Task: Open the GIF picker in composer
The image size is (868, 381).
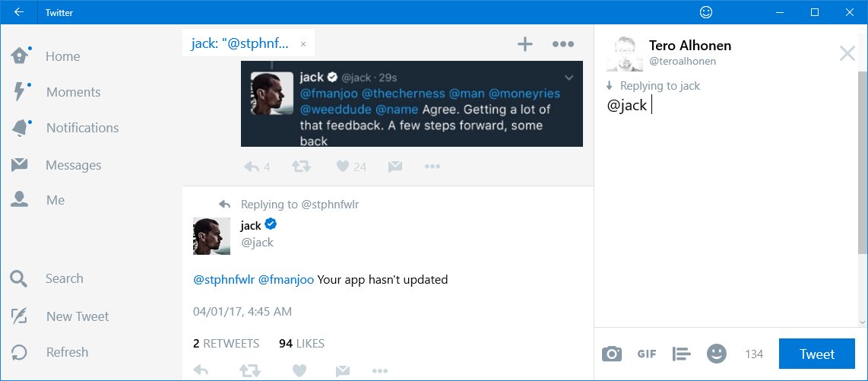Action: click(647, 354)
